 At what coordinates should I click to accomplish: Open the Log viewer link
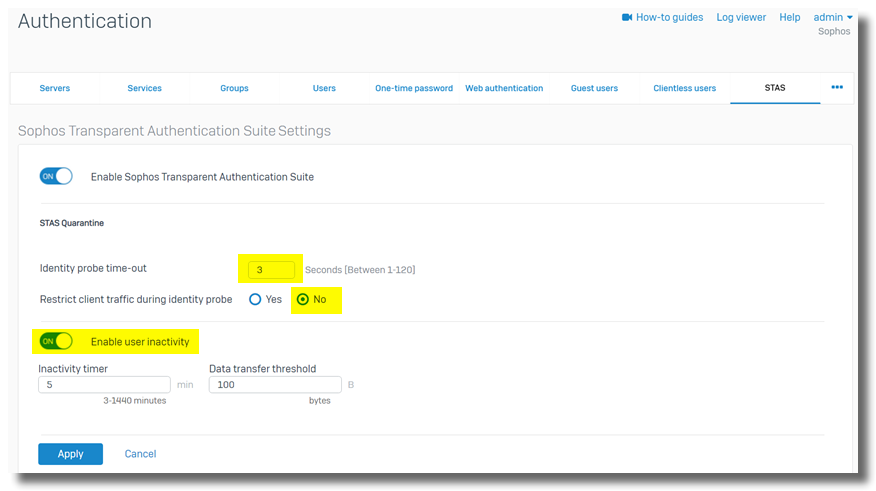[741, 18]
